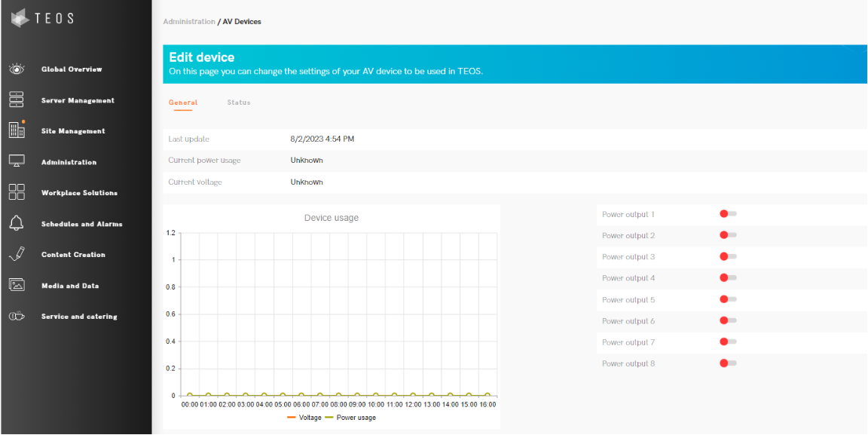Viewport: 868px width, 435px height.
Task: Click the Workplace Solutions grid icon
Action: point(17,192)
